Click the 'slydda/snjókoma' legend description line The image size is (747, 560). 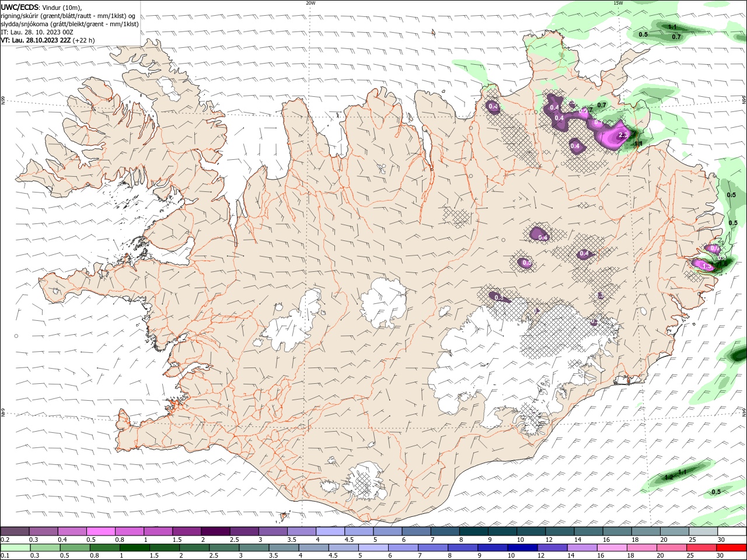(x=69, y=24)
